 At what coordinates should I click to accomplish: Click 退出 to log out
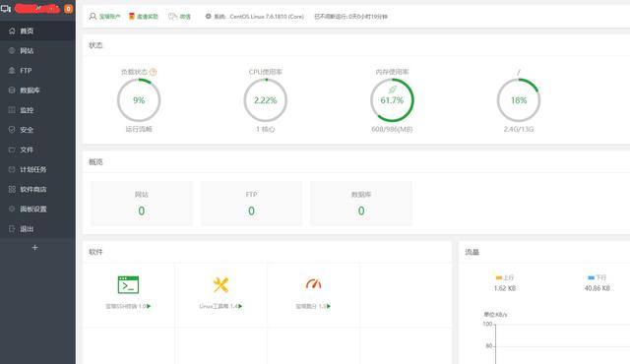(37, 229)
